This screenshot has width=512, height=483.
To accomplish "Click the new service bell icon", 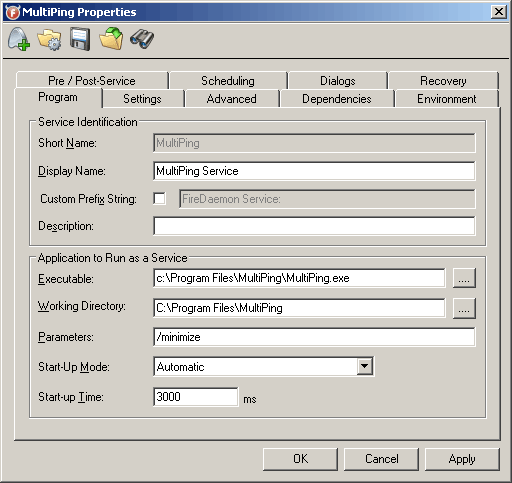I will [x=19, y=39].
